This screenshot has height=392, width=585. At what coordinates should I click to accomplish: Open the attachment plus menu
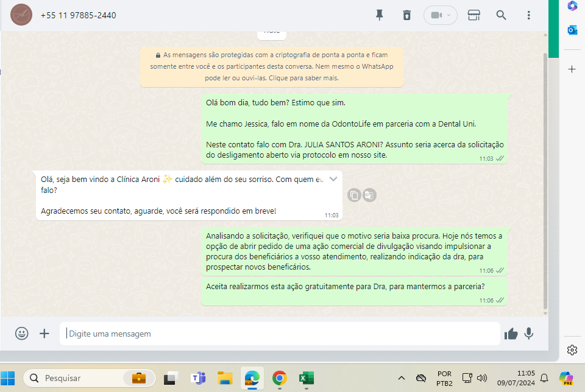[44, 333]
